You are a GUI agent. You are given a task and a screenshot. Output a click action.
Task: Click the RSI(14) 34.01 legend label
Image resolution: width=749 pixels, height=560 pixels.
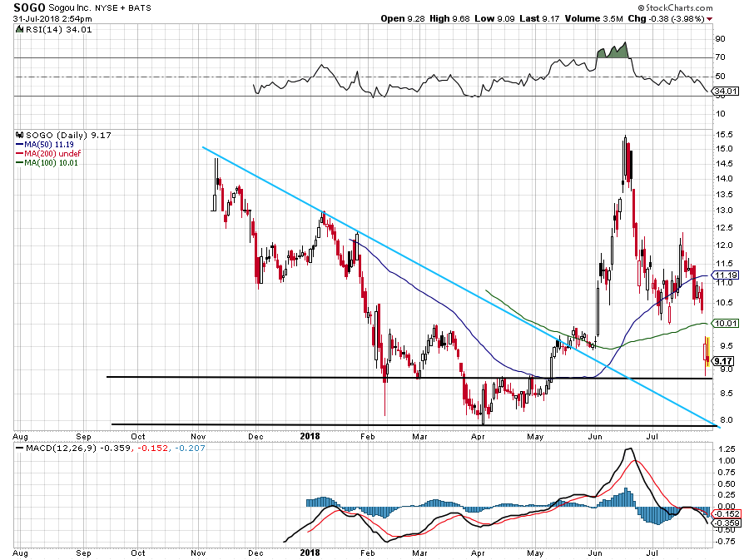point(58,29)
